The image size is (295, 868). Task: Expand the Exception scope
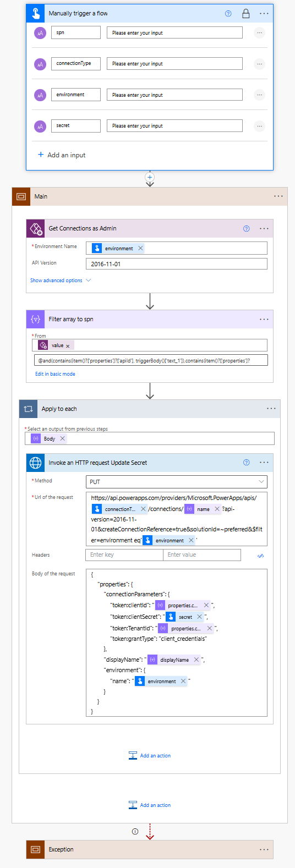(x=150, y=849)
